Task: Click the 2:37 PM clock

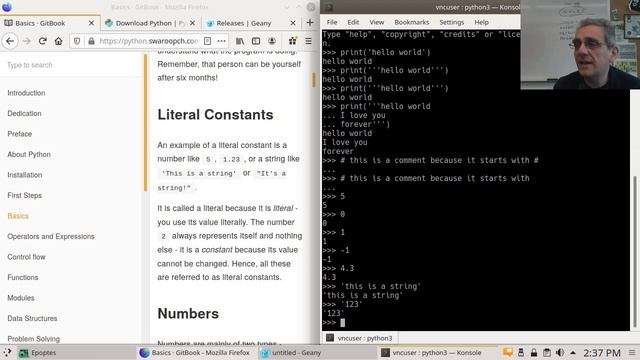Action: pyautogui.click(x=602, y=353)
